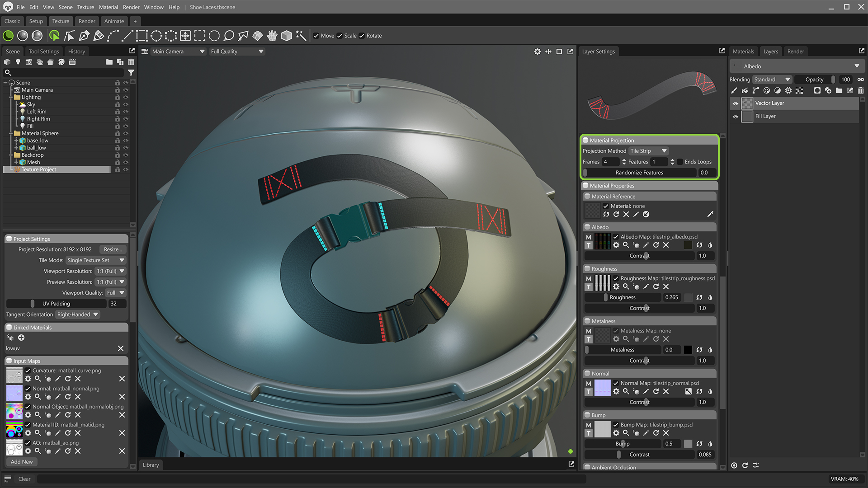This screenshot has width=868, height=488.
Task: Open Tangent Orientation dropdown
Action: (77, 314)
